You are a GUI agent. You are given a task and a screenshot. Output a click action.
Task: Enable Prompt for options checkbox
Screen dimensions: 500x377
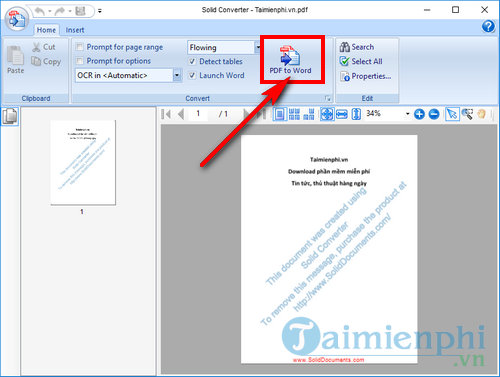(79, 61)
